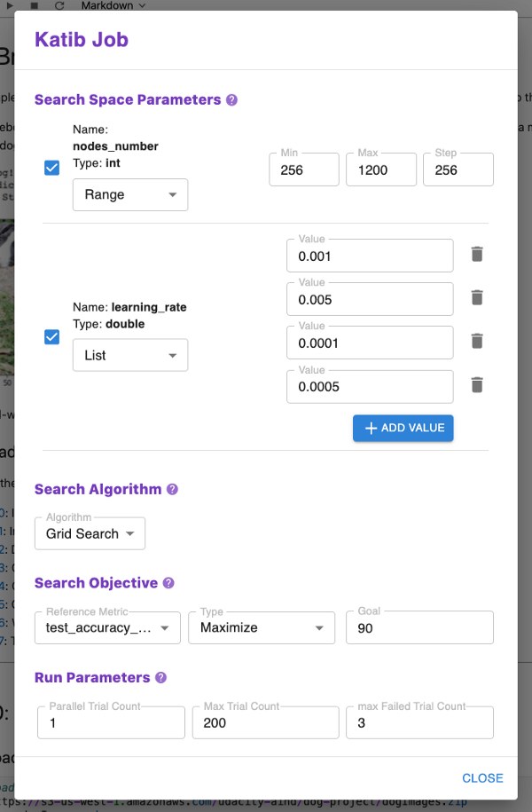Uncheck the nodes_number parameter checkbox
This screenshot has width=532, height=812.
click(x=51, y=168)
